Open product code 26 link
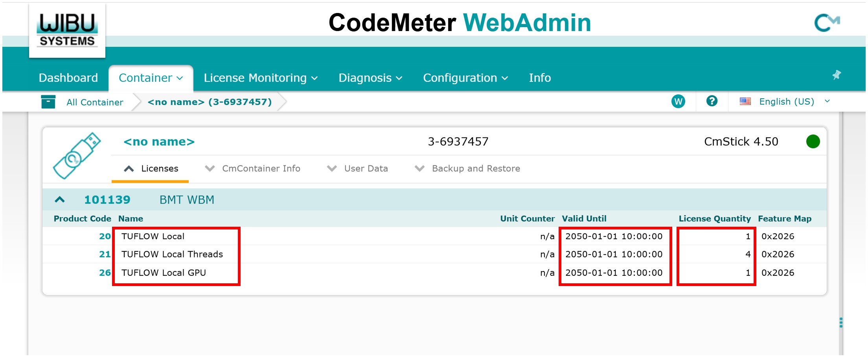The width and height of the screenshot is (868, 356). coord(105,273)
